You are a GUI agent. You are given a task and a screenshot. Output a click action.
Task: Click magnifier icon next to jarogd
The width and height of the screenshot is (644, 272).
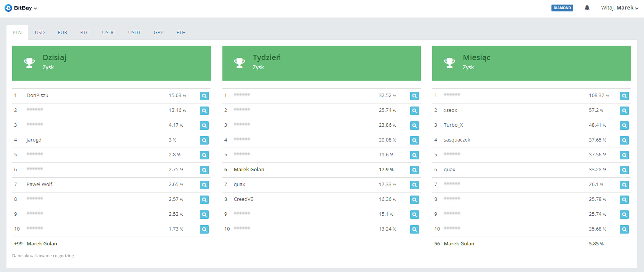tap(204, 140)
